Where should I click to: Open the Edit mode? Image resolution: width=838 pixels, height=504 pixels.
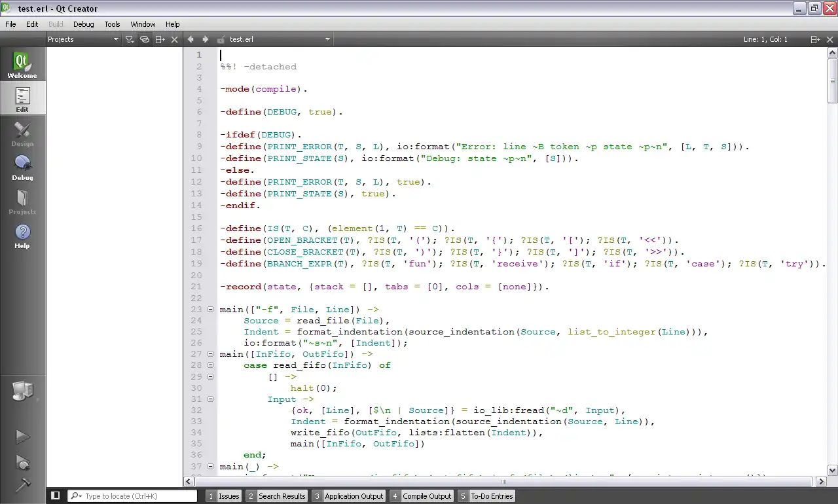click(x=22, y=99)
